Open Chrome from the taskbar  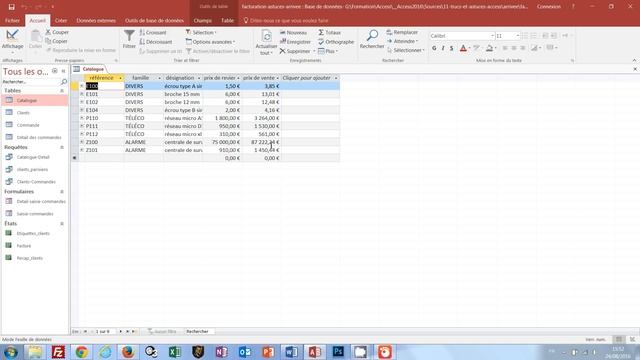pos(82,352)
